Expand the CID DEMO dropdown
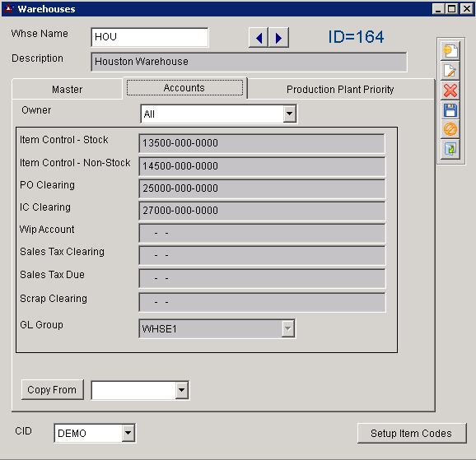This screenshot has width=476, height=460. (x=128, y=433)
